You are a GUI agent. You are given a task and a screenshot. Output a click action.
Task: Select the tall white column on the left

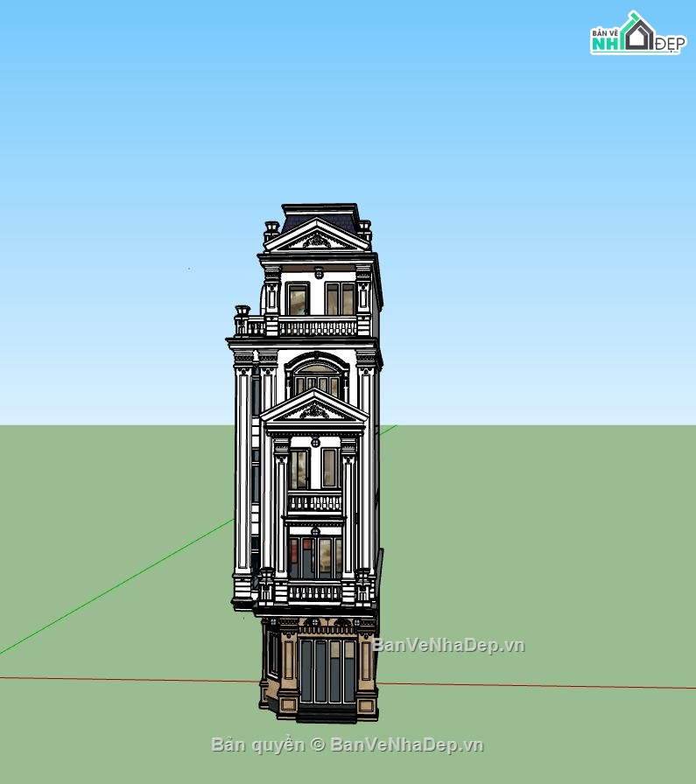pos(243,471)
